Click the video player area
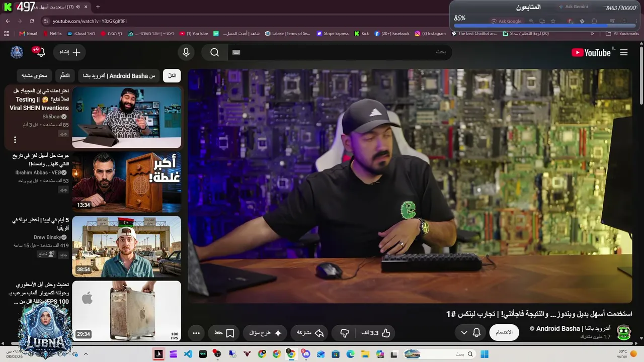Screen dimensions: 644x362 410,186
